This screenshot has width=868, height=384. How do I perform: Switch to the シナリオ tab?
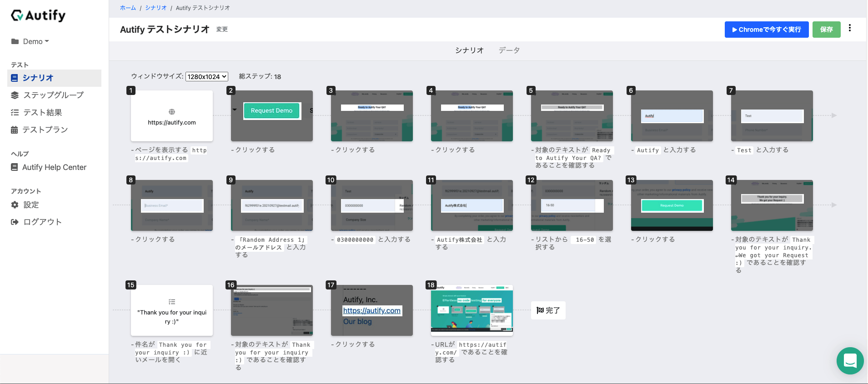tap(469, 50)
